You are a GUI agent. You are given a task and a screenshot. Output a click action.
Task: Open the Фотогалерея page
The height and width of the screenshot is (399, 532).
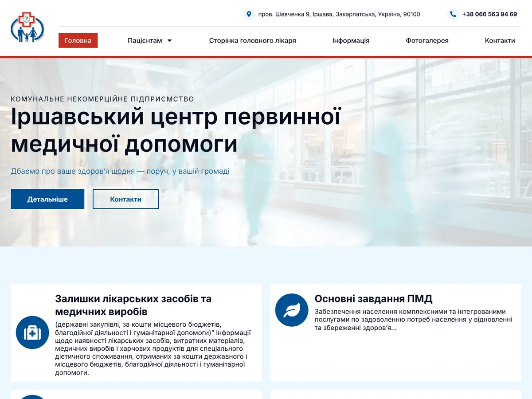[x=427, y=40]
